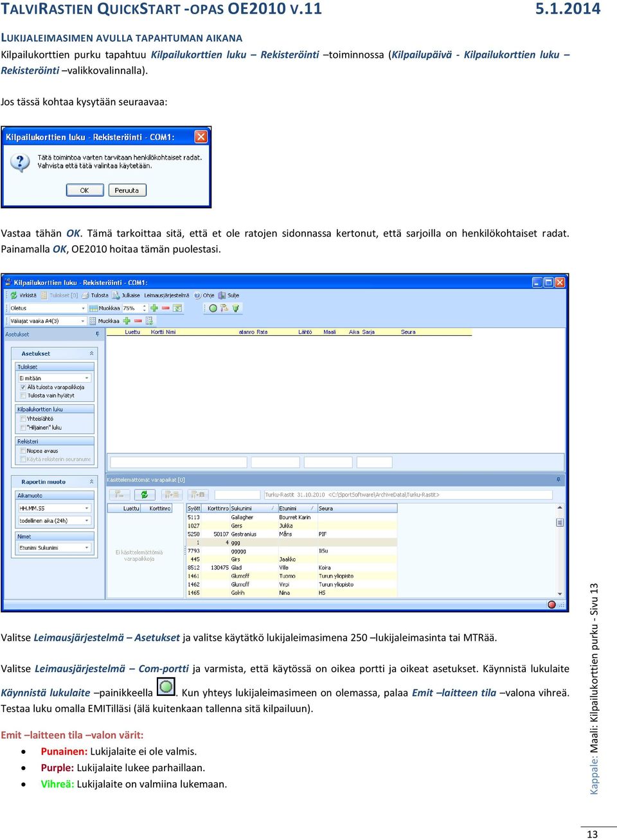The image size is (617, 840).
Task: Click Muokkaa next to Oletus layout
Action: click(105, 308)
